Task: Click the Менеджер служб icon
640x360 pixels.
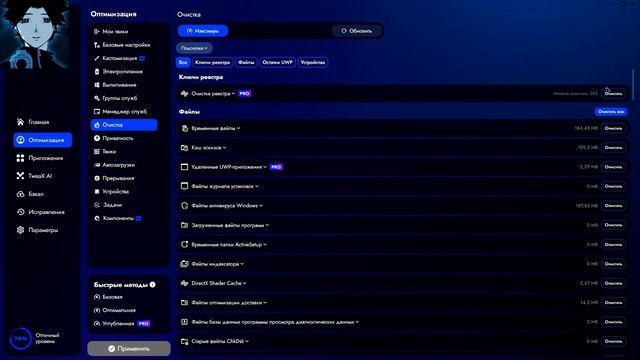Action: [97, 111]
